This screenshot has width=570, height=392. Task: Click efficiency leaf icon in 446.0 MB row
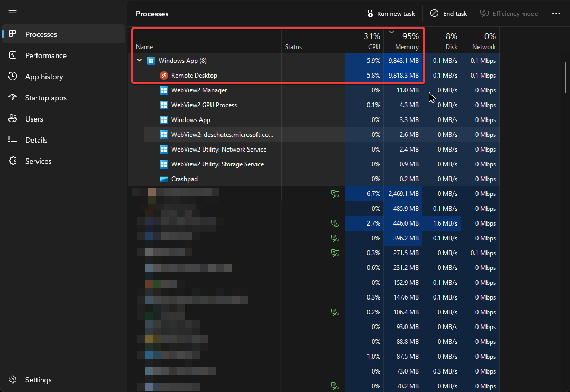335,223
